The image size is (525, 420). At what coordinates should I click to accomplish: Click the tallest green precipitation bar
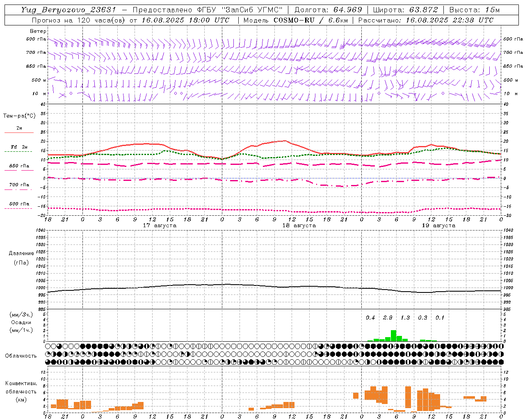[x=393, y=336]
